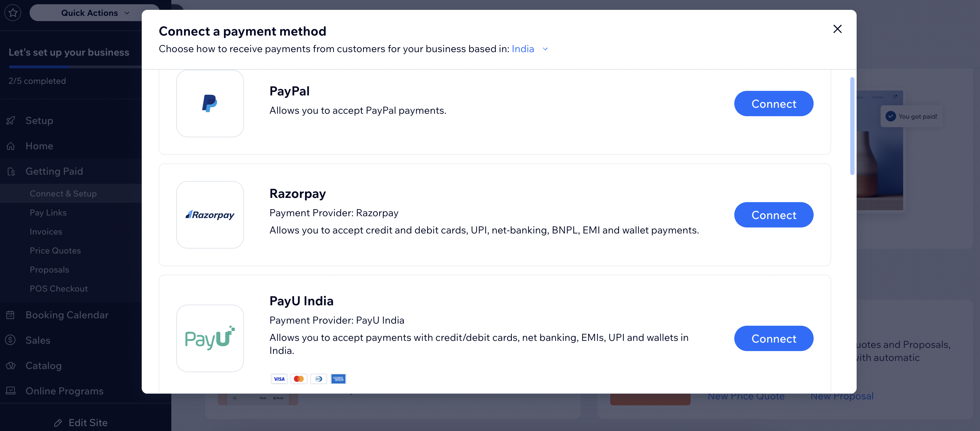
Task: Click the payment methods list scrollbar
Action: 852,125
